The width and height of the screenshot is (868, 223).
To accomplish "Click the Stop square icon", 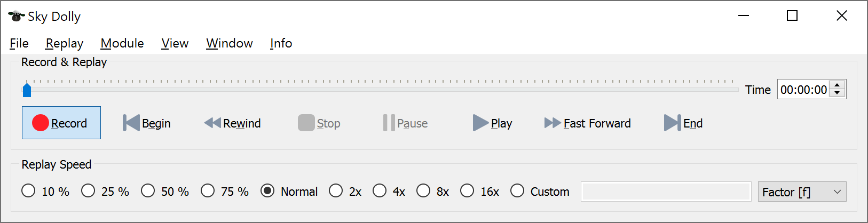I will 306,123.
